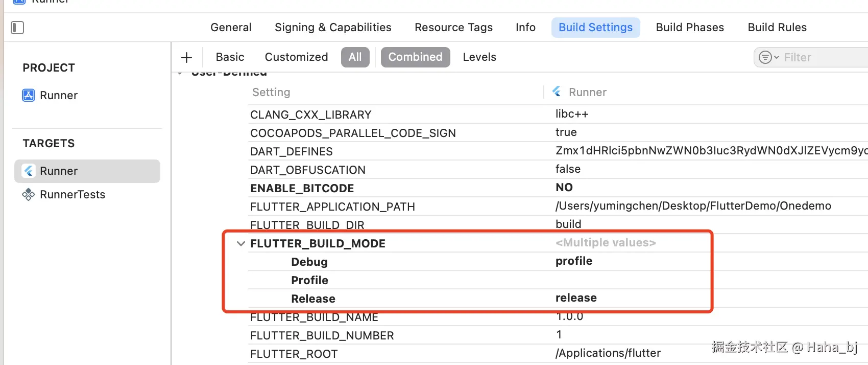Show Basic build settings only
868x365 pixels.
230,57
